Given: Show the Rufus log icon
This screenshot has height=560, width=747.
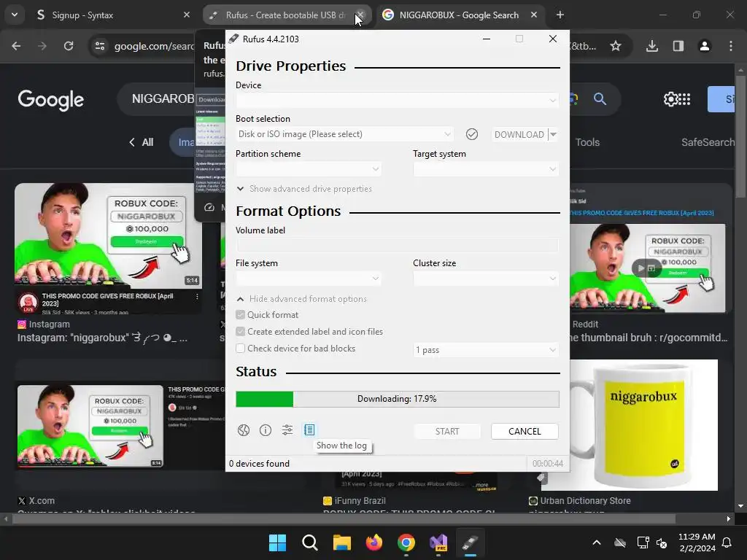Looking at the screenshot, I should click(x=309, y=430).
